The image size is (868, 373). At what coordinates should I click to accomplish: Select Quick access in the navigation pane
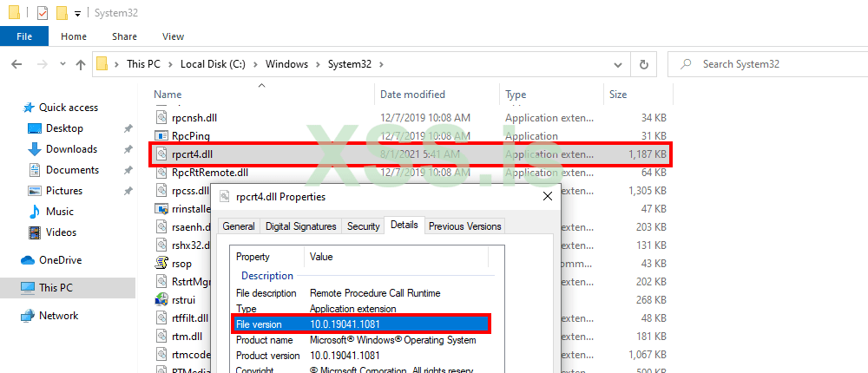pyautogui.click(x=68, y=108)
